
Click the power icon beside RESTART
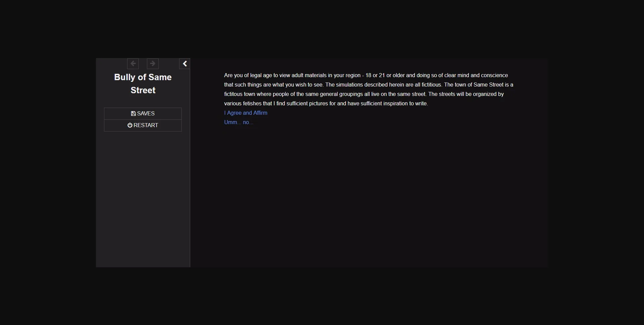click(130, 125)
